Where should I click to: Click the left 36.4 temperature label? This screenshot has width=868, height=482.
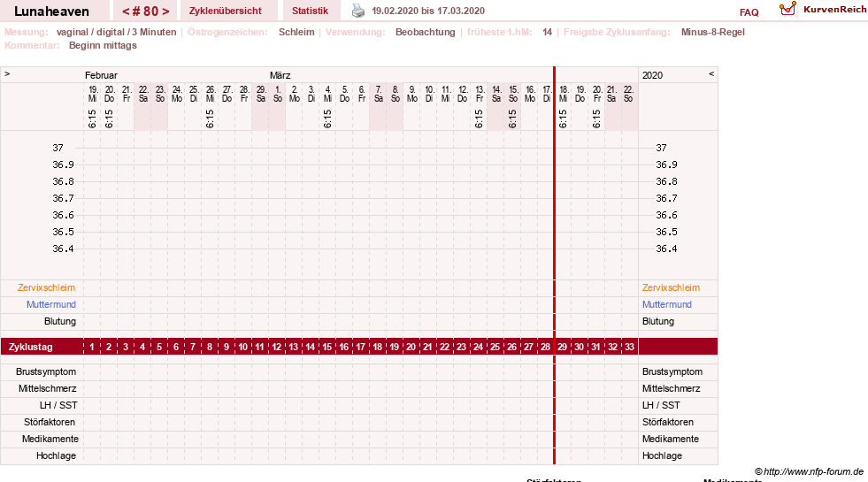pos(63,249)
